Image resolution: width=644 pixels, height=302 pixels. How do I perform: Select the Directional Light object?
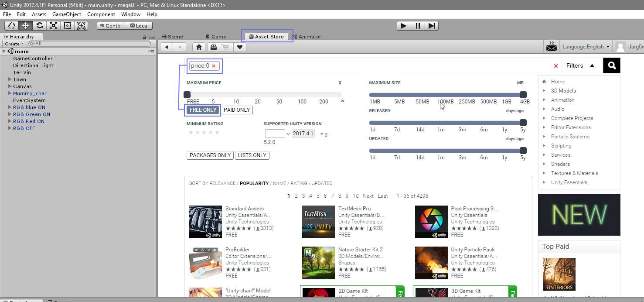click(x=33, y=65)
